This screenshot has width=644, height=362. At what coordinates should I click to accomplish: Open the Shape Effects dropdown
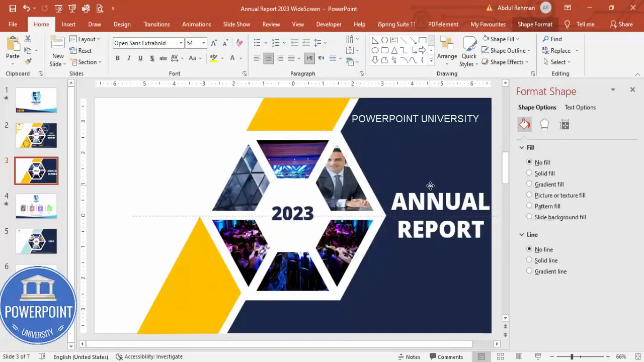505,62
